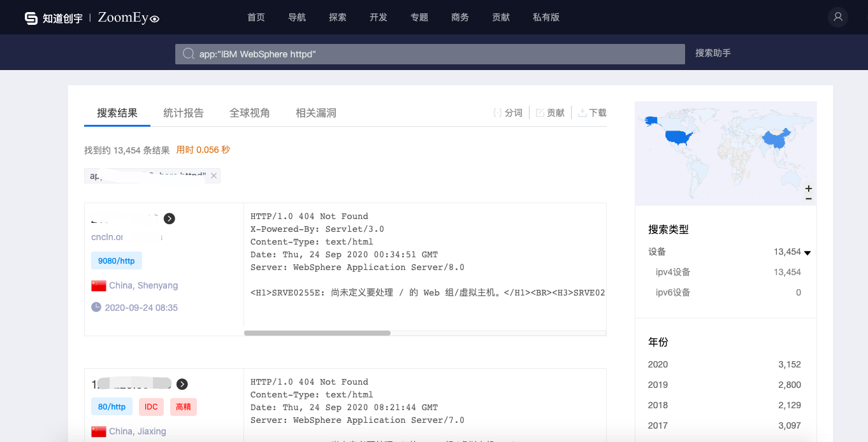868x442 pixels.
Task: Click the world map thumbnail
Action: coord(726,153)
